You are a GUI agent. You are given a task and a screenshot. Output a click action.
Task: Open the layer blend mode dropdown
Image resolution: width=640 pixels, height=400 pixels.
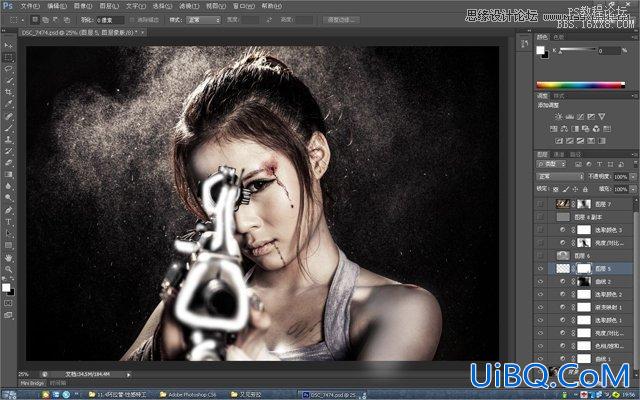point(560,177)
